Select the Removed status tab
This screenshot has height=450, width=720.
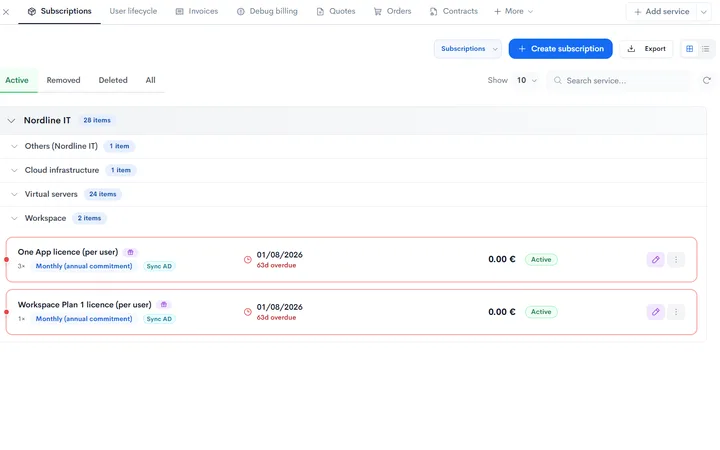(x=63, y=80)
